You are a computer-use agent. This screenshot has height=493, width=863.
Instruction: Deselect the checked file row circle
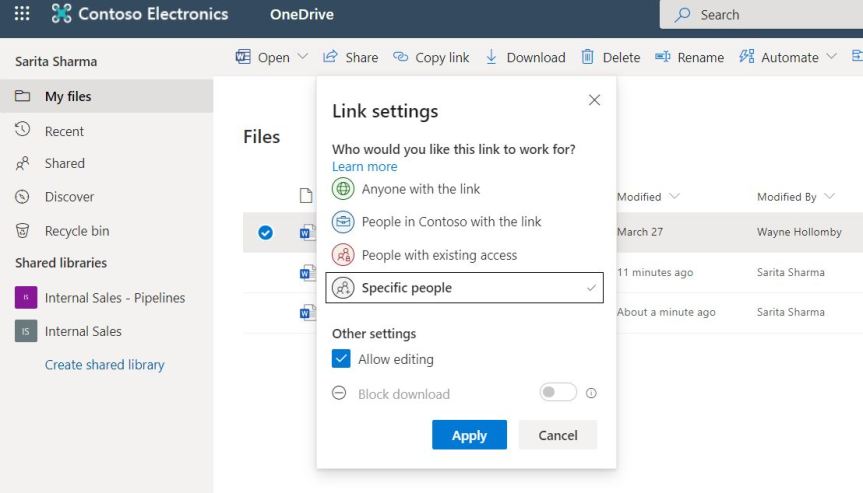[265, 232]
